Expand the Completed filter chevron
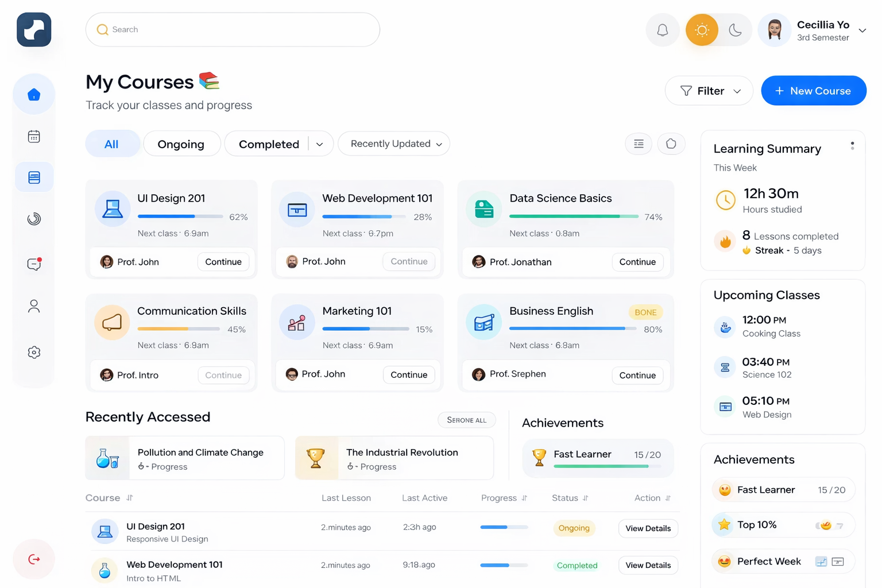This screenshot has width=882, height=588. point(320,144)
